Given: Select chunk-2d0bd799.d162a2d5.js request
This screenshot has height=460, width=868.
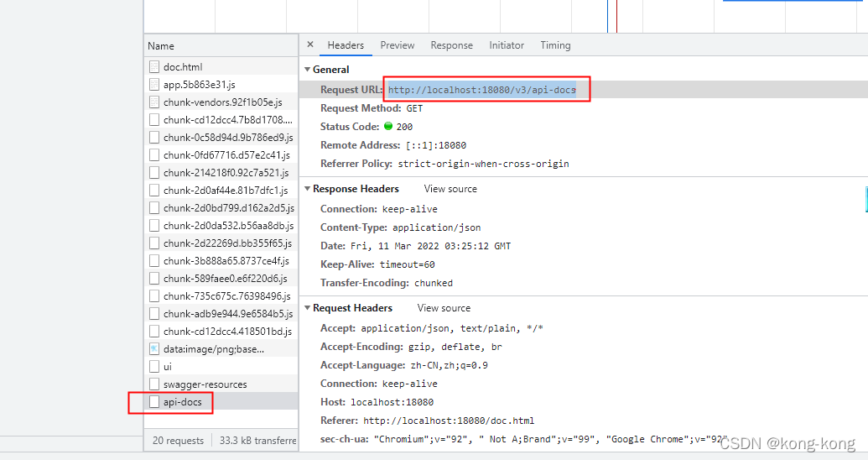Looking at the screenshot, I should click(221, 208).
